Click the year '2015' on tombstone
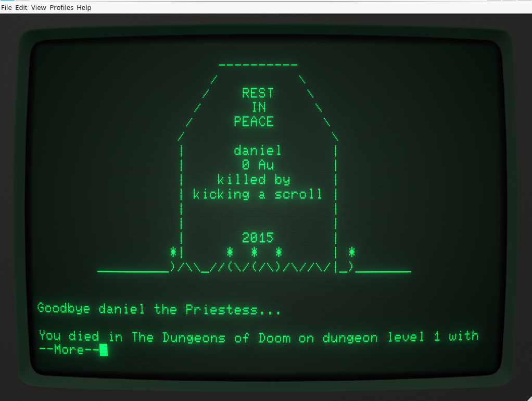532x401 pixels. (x=258, y=237)
